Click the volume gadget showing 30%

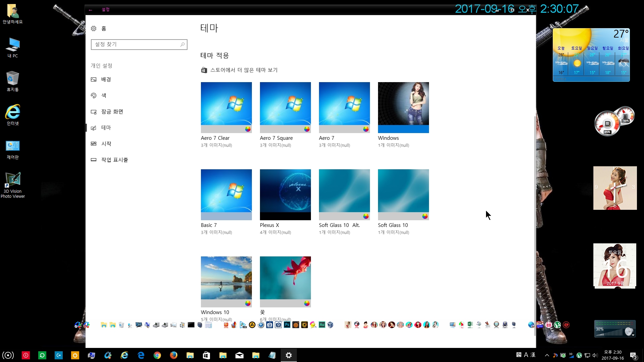(615, 329)
